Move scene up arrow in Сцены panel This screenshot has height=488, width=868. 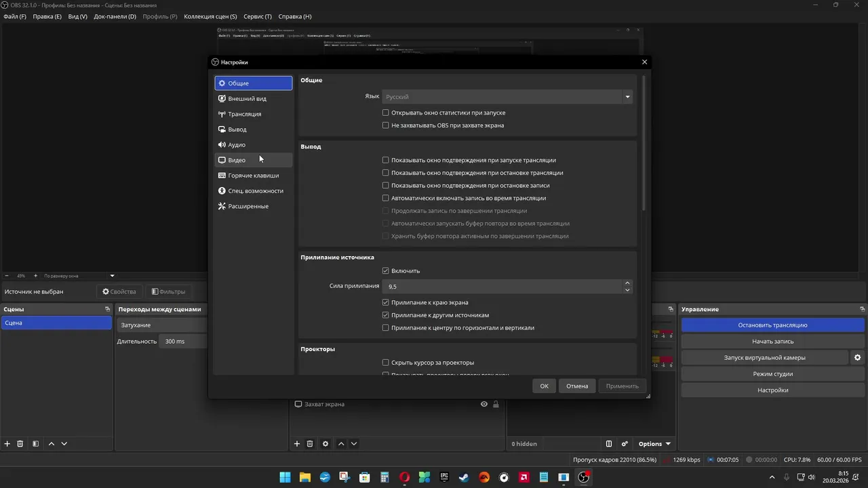point(52,444)
